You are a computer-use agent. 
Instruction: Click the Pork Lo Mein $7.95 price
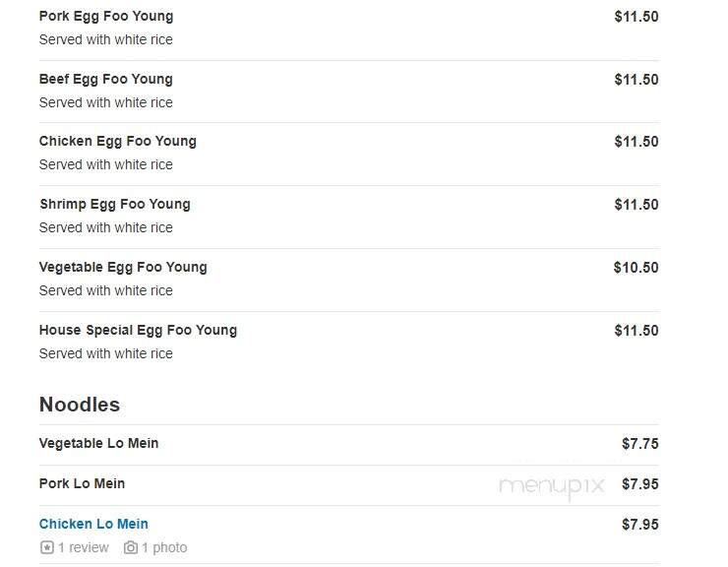click(639, 483)
